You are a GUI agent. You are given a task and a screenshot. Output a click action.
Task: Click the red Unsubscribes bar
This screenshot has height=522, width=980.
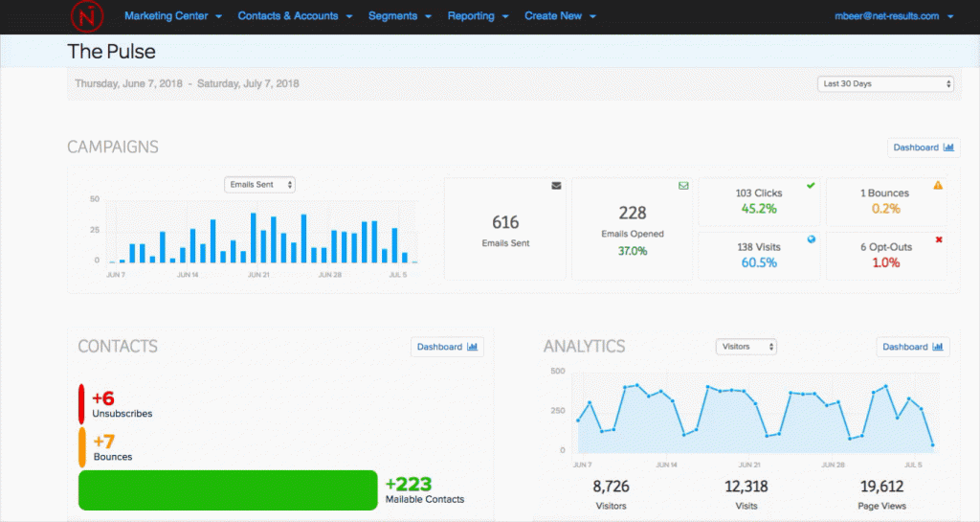[82, 404]
